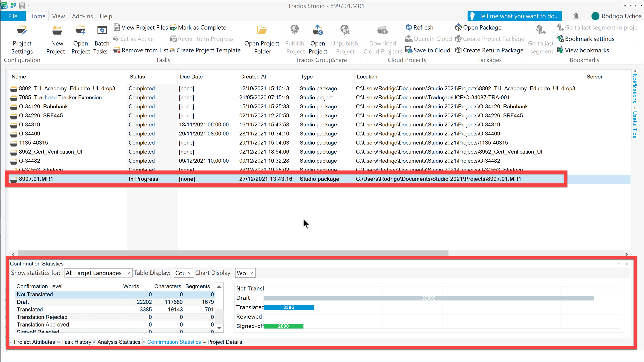This screenshot has height=362, width=644.
Task: Click Rodrigo Uchoa account avatar
Action: [595, 16]
